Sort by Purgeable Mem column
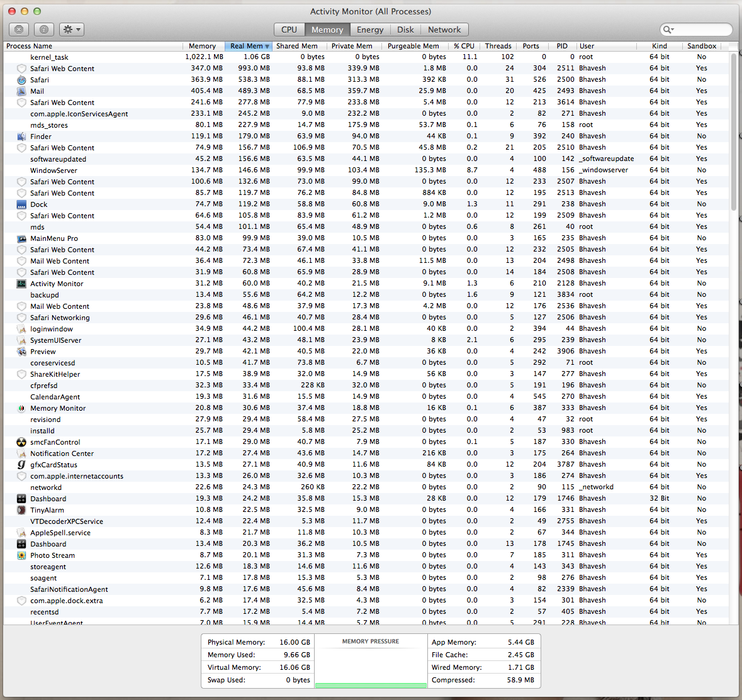Image resolution: width=742 pixels, height=700 pixels. coord(415,46)
